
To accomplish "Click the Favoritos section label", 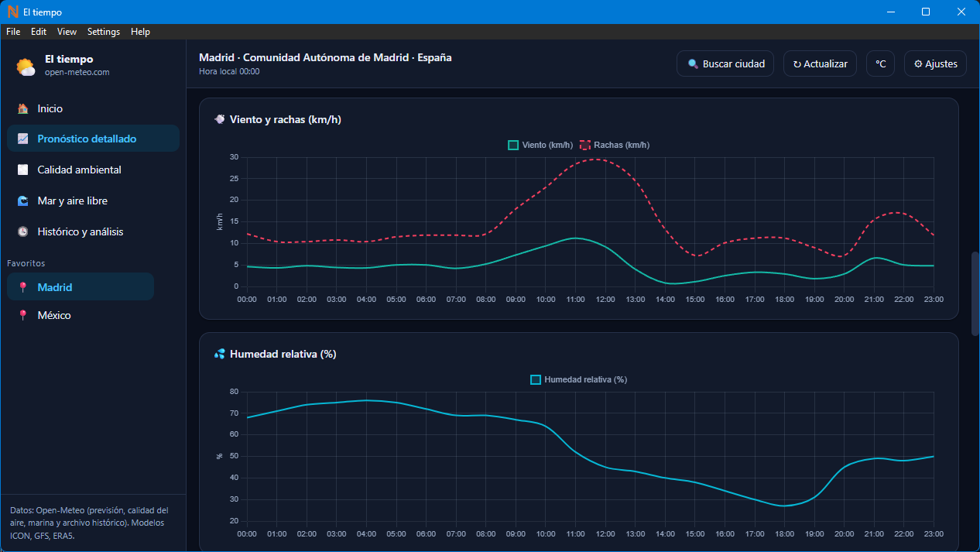I will tap(26, 263).
